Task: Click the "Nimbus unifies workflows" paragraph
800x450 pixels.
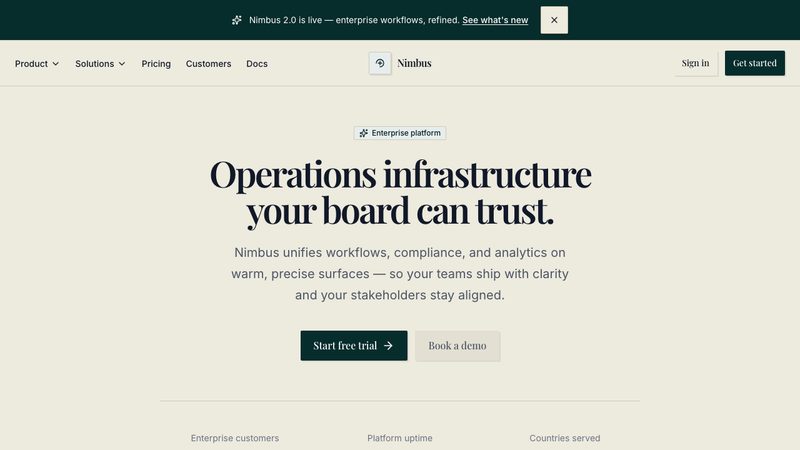Action: [x=400, y=273]
